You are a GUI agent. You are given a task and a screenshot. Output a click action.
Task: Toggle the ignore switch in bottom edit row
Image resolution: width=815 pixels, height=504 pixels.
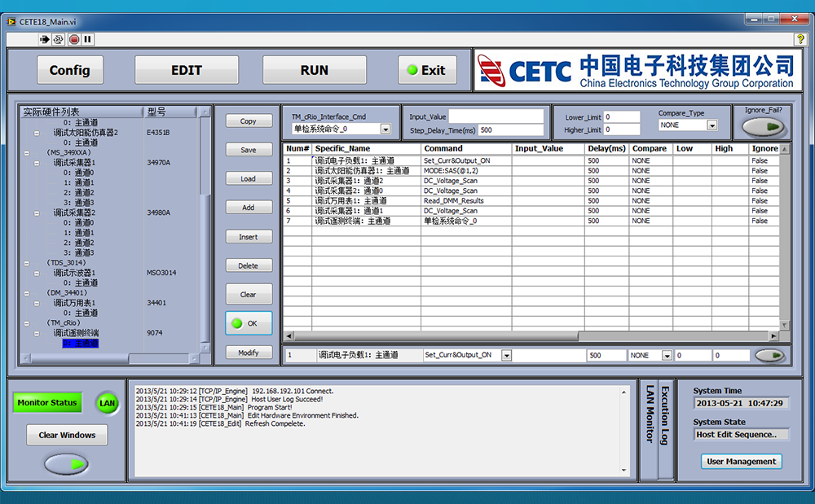769,355
